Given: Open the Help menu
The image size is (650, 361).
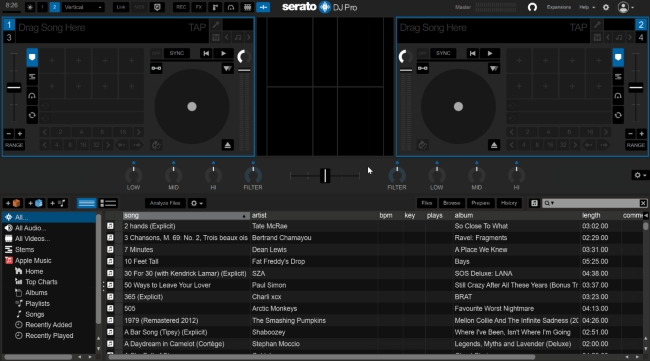Looking at the screenshot, I should pyautogui.click(x=587, y=7).
